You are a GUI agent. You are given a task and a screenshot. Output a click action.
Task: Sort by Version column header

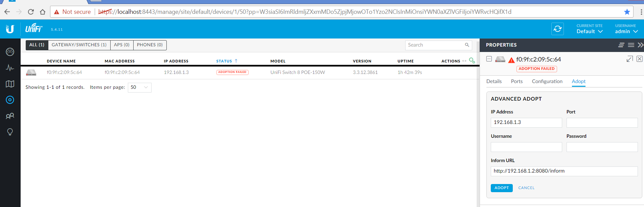tap(362, 61)
